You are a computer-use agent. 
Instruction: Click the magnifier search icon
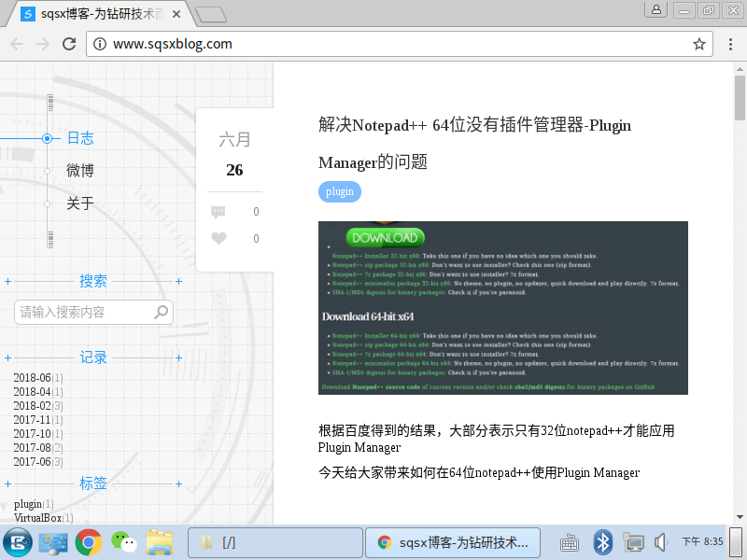pos(161,313)
